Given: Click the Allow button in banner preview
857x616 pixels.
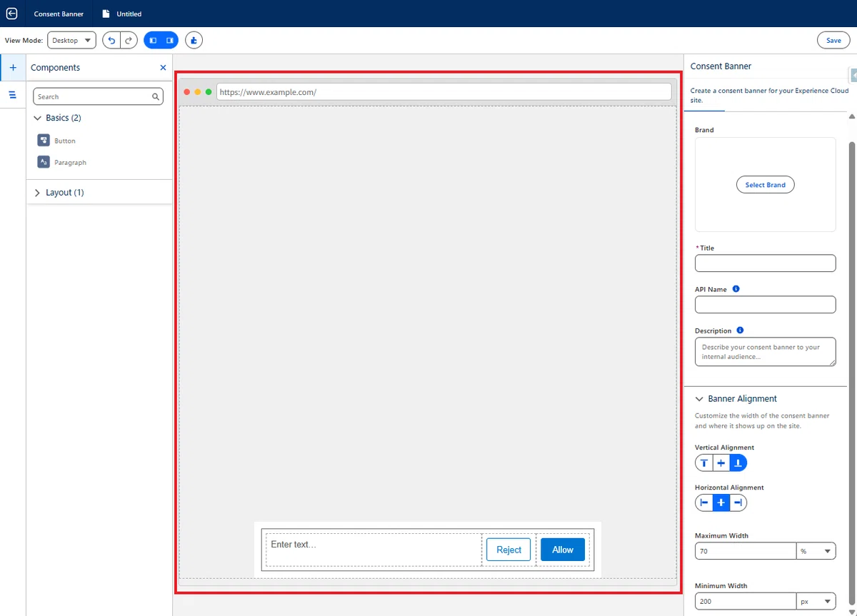Looking at the screenshot, I should 563,550.
